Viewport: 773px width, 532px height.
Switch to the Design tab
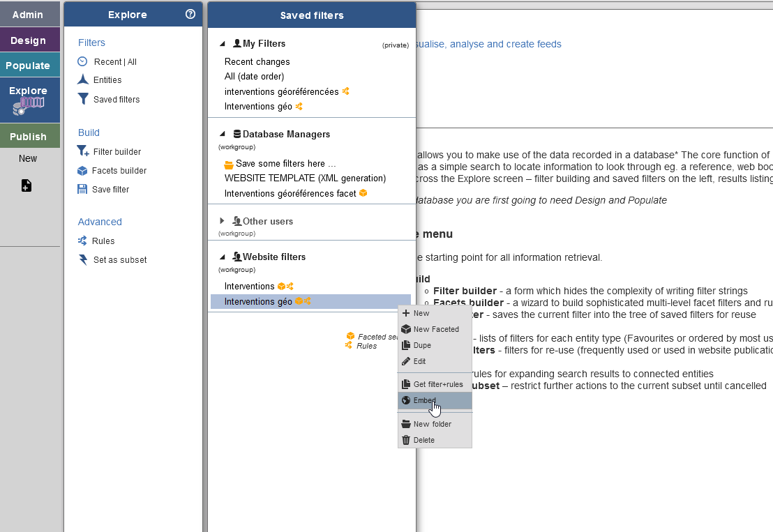click(28, 40)
